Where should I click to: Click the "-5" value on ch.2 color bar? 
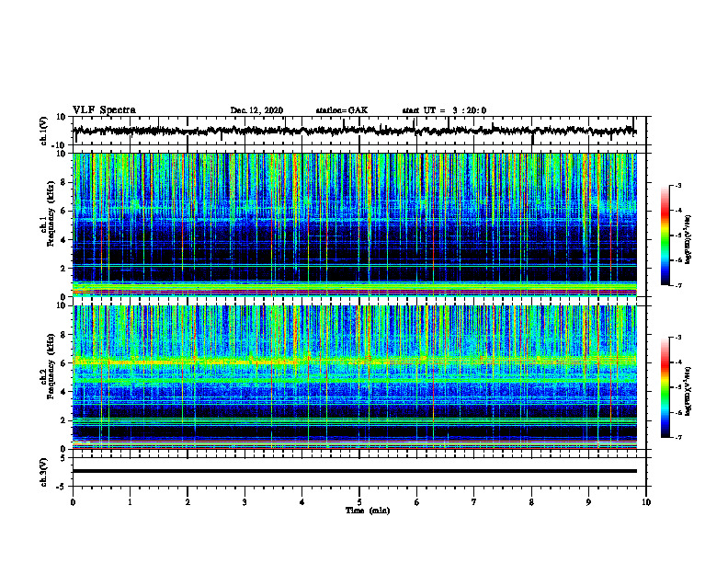pos(677,387)
